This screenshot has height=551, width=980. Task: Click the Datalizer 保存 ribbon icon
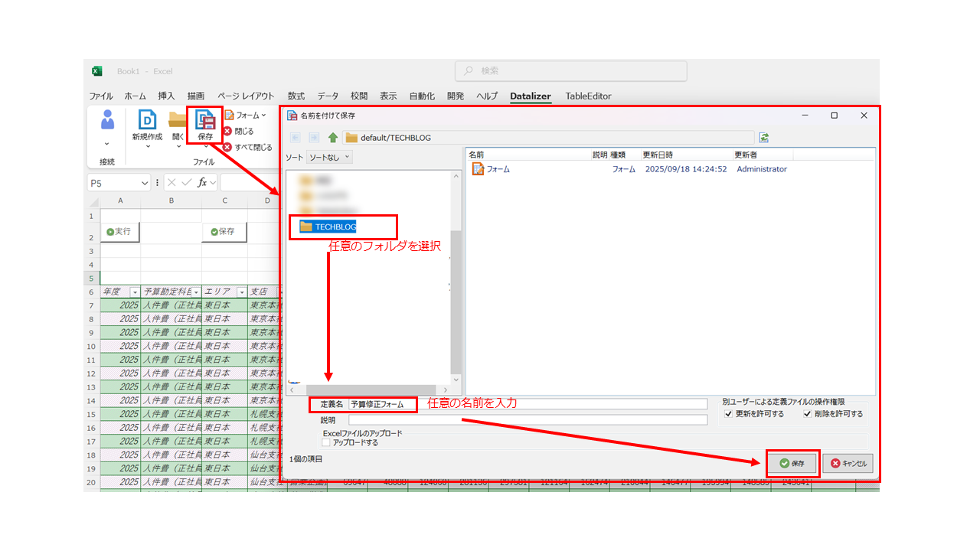point(205,121)
